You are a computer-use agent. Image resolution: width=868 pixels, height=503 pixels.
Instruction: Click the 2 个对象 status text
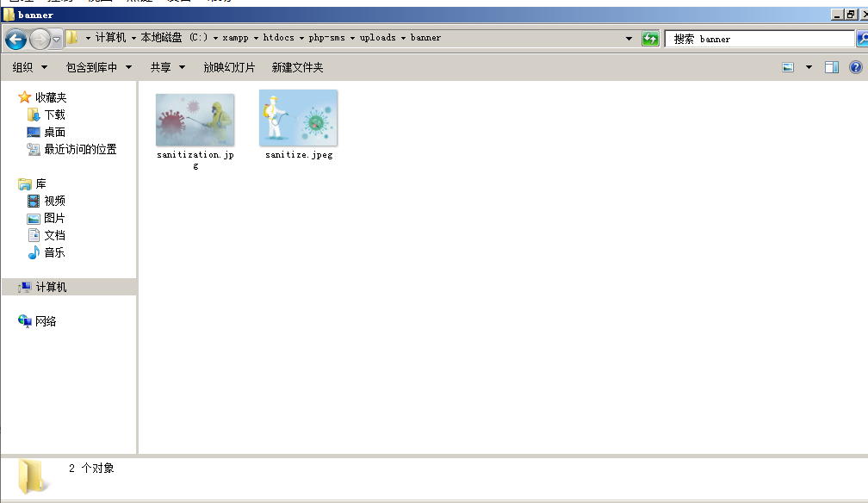(91, 468)
